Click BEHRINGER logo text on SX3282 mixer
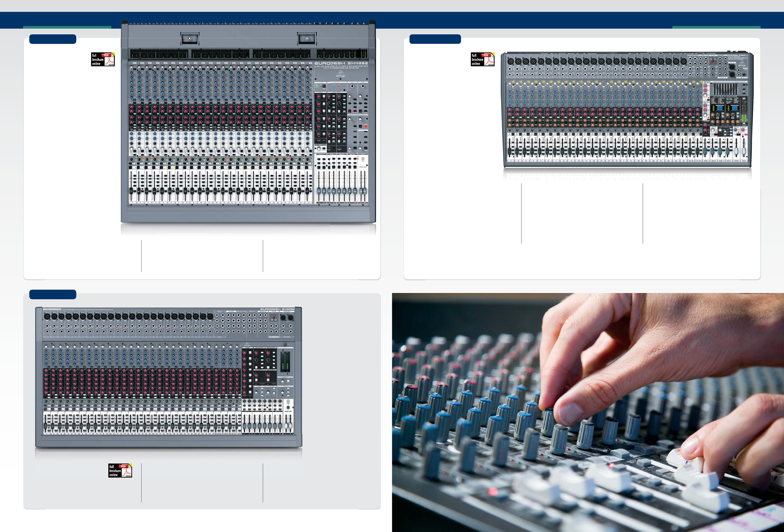The height and width of the screenshot is (532, 784). click(52, 309)
